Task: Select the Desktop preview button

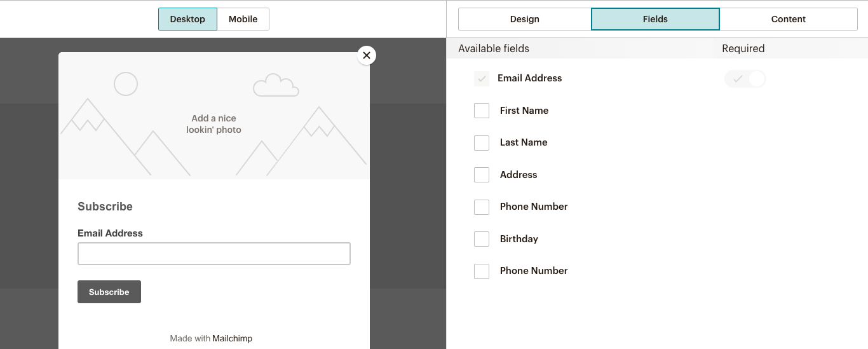Action: tap(187, 19)
